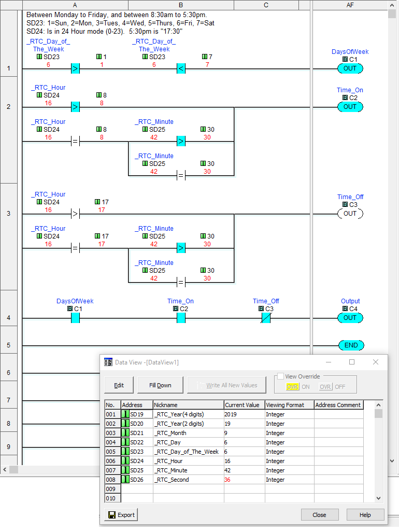Click the Time_On C2 normally-open contact in rung 4
The image size is (399, 532).
point(181,318)
